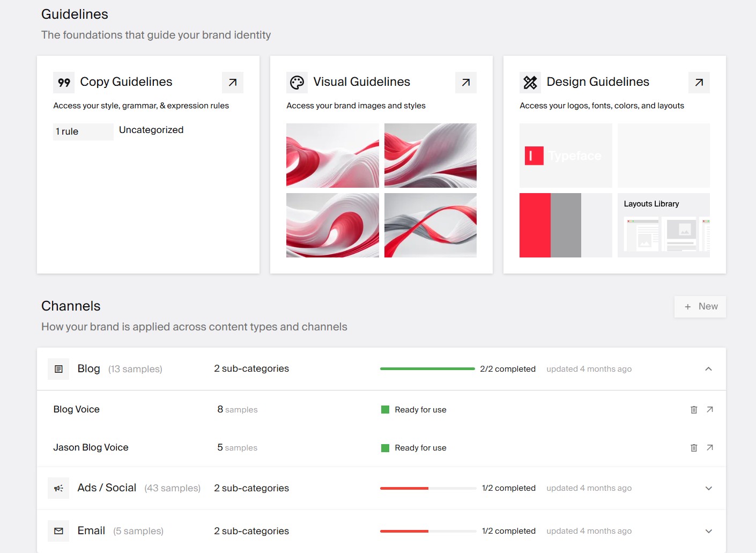Screen dimensions: 756x553
Task: Click the Blog channel document icon
Action: (x=58, y=369)
